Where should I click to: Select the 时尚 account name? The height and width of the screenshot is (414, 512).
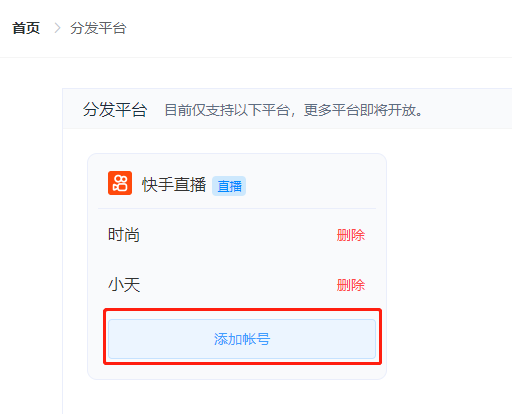tap(124, 235)
